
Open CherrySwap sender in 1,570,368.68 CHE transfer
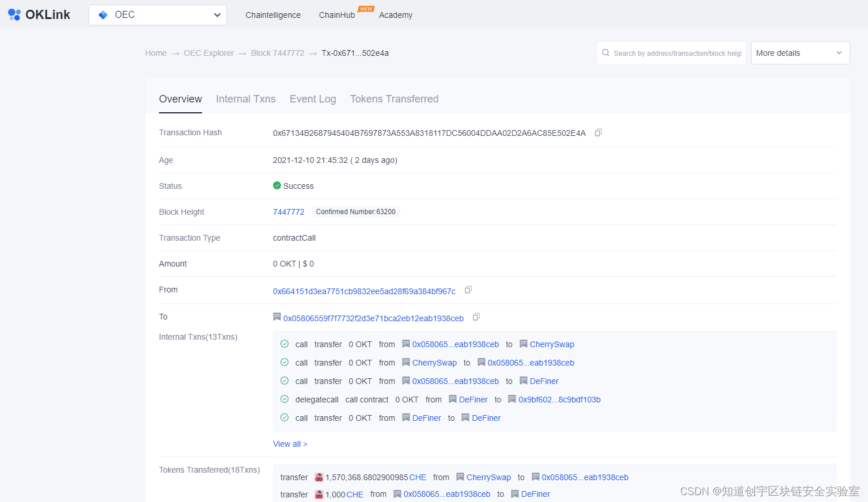click(488, 477)
